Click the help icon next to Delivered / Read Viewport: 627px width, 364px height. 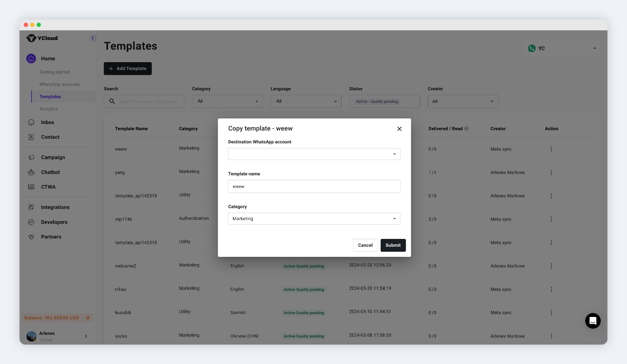point(466,129)
